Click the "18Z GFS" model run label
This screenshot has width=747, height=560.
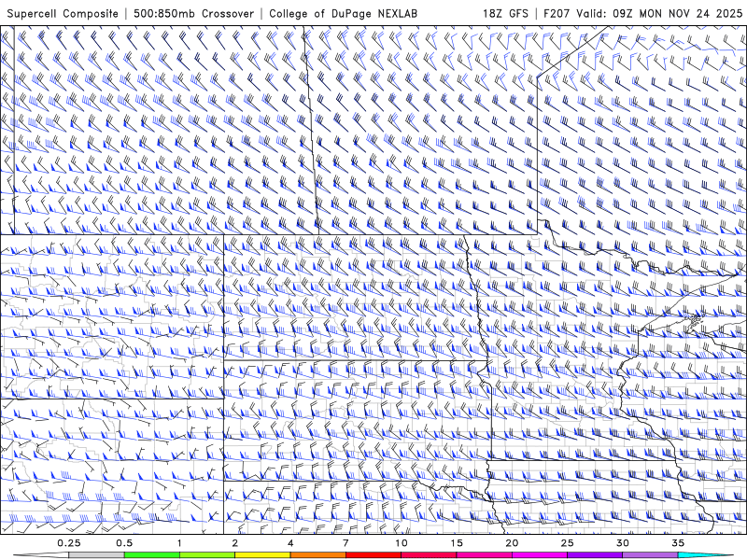tap(505, 14)
